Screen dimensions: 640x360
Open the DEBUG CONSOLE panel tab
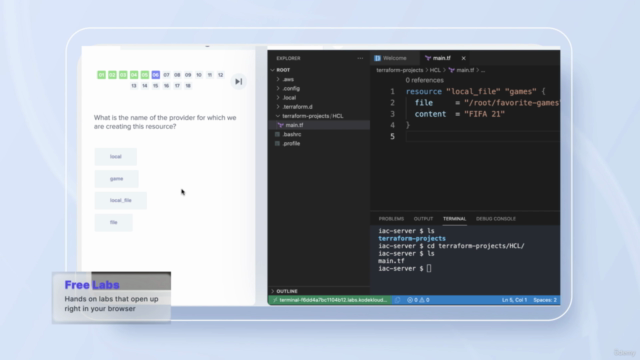pos(496,219)
